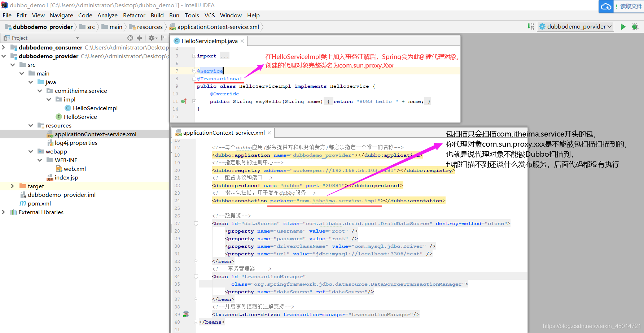Open the Build menu
The height and width of the screenshot is (333, 644).
coord(157,15)
